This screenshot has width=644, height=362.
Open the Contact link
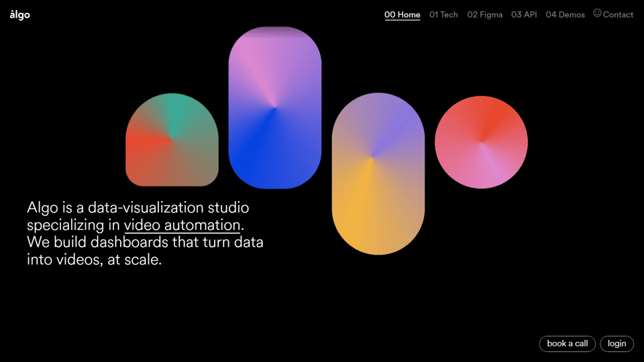(618, 15)
